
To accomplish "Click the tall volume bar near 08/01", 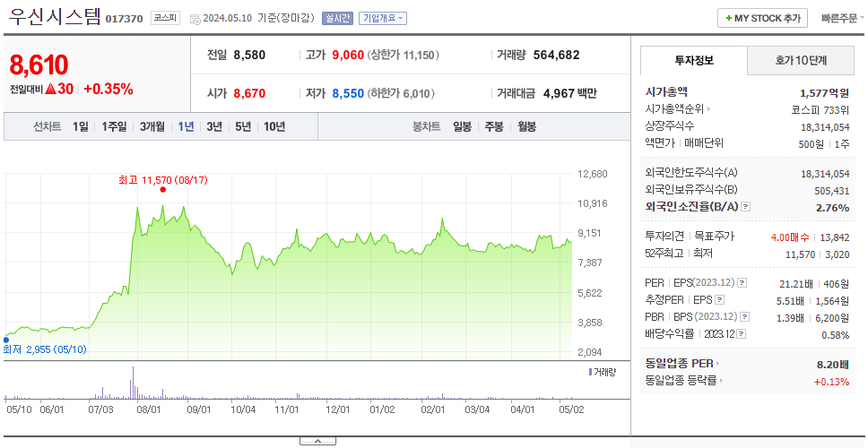I will (x=134, y=383).
